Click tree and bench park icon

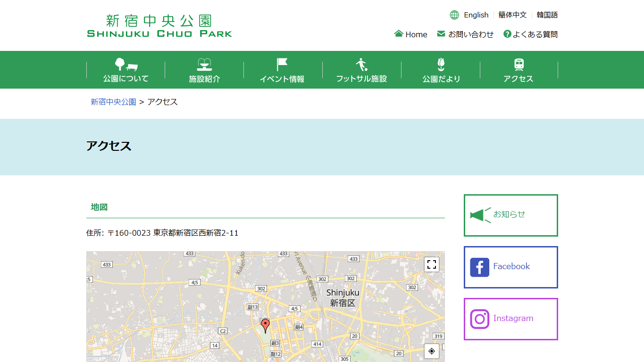(x=126, y=65)
